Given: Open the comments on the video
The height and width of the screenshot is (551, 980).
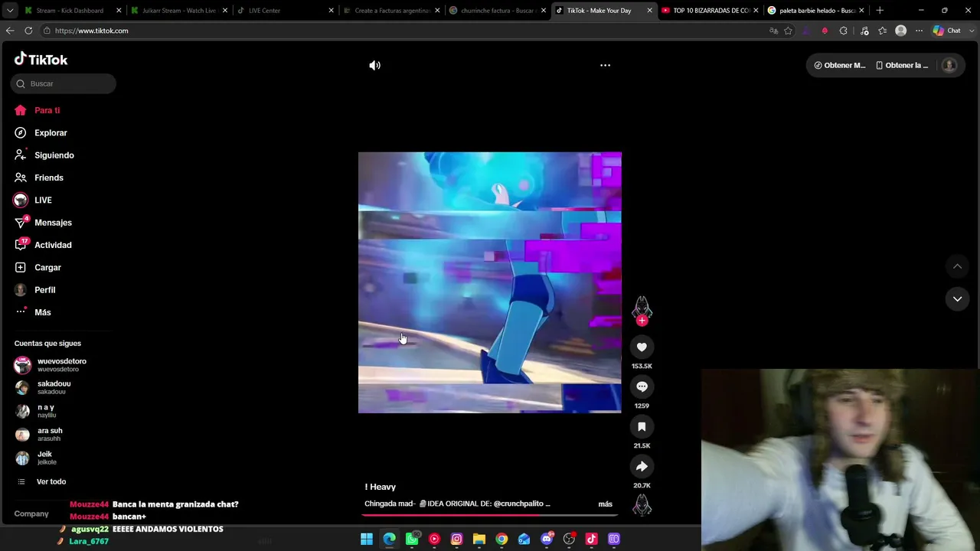Looking at the screenshot, I should click(642, 386).
